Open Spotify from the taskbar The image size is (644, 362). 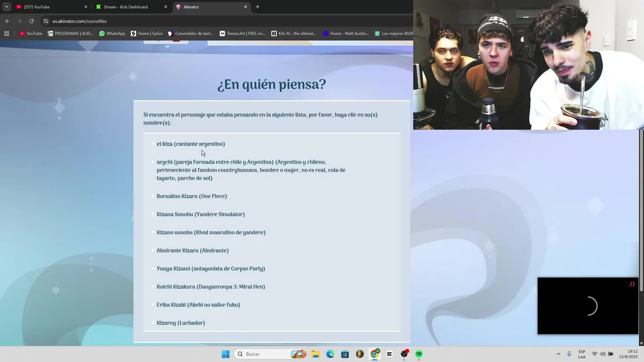pyautogui.click(x=419, y=354)
